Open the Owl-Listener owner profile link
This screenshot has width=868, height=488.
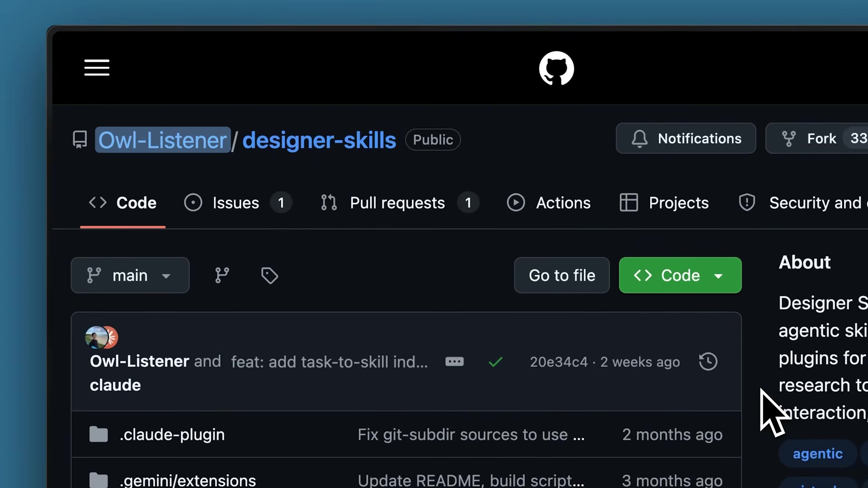coord(163,140)
